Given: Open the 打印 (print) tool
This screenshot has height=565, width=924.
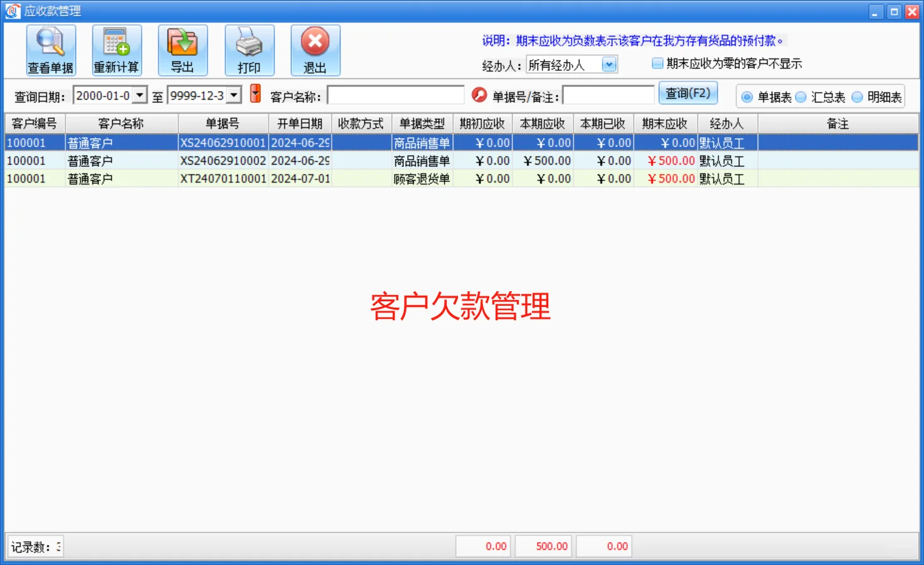Looking at the screenshot, I should point(249,50).
